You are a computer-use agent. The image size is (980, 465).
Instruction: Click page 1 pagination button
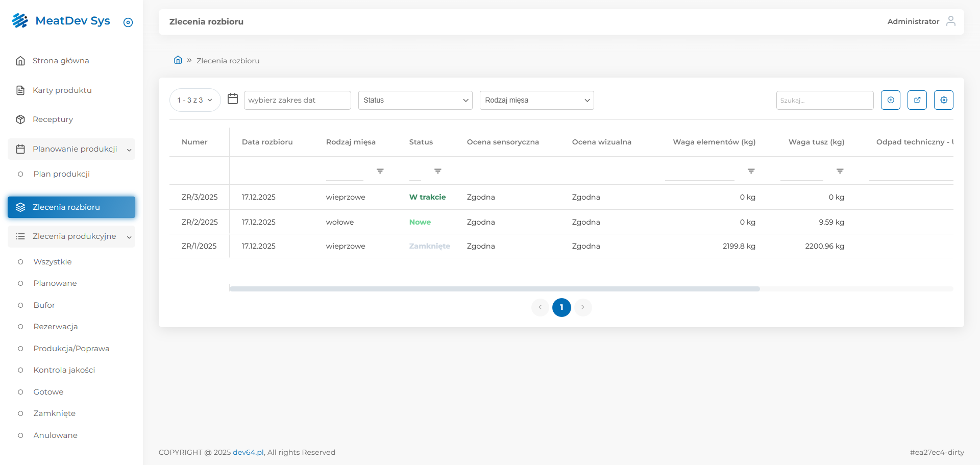click(561, 307)
